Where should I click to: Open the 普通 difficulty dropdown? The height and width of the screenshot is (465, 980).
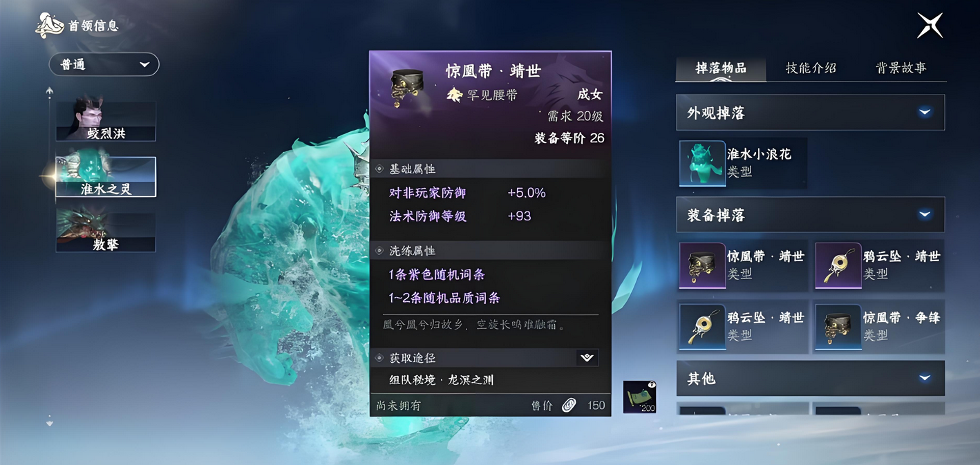(x=104, y=64)
